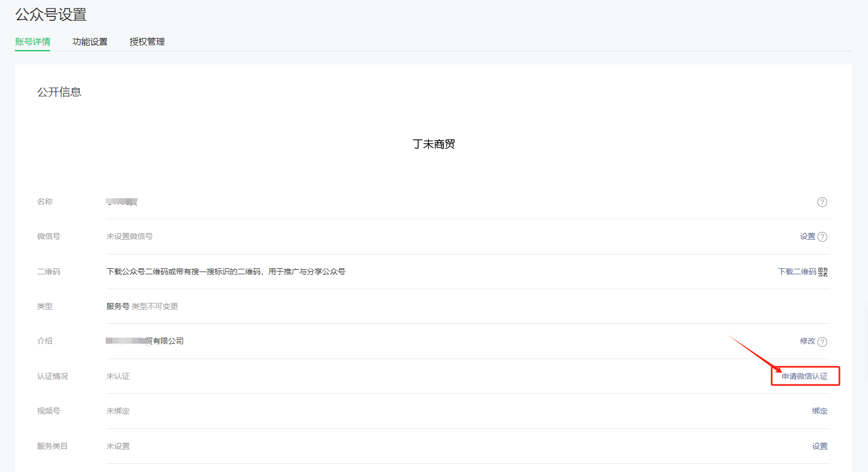Screen dimensions: 868x472
Task: Click the 未设置微信号 text
Action: pyautogui.click(x=129, y=236)
